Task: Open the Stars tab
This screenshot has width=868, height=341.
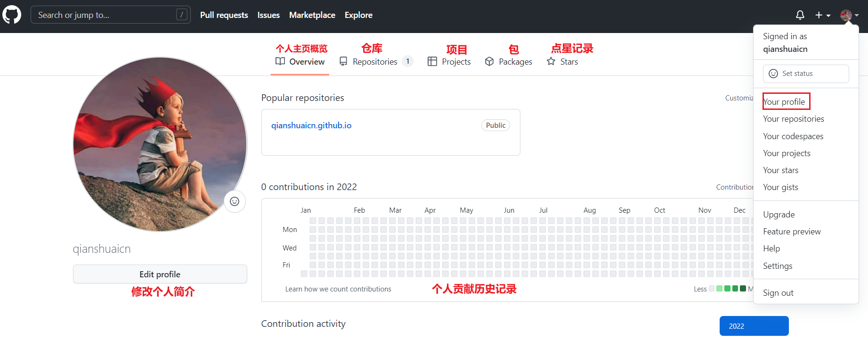Action: tap(562, 62)
